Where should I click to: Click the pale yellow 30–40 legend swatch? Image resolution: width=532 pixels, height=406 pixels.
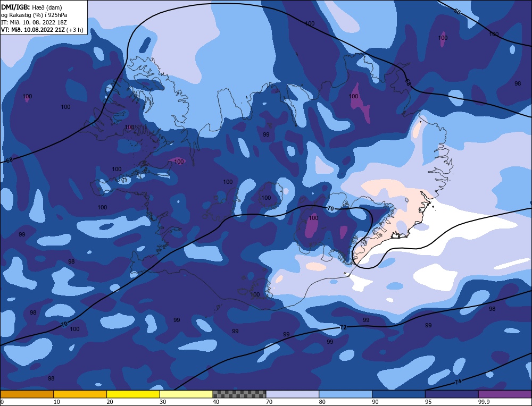[186, 394]
